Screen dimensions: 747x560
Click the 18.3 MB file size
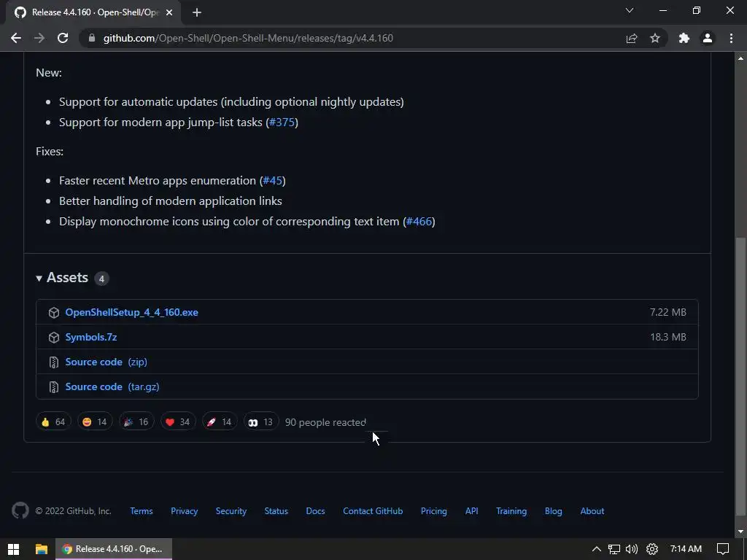[668, 337]
